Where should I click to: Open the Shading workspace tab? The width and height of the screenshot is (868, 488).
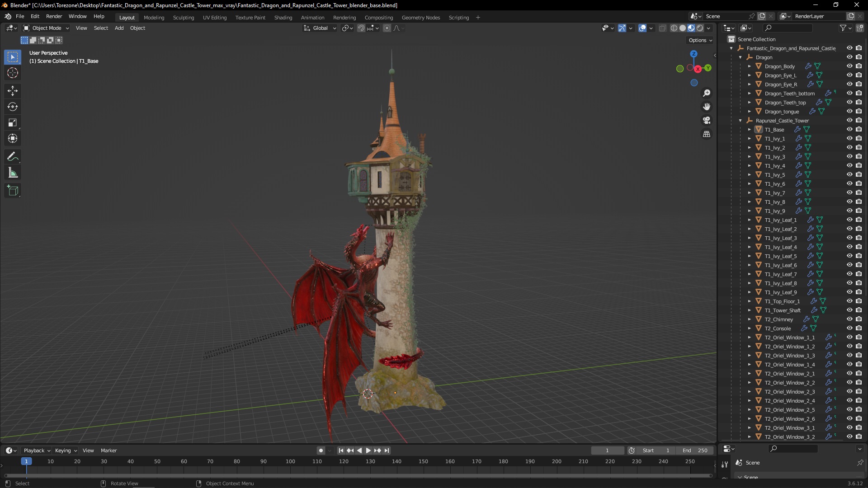[283, 18]
